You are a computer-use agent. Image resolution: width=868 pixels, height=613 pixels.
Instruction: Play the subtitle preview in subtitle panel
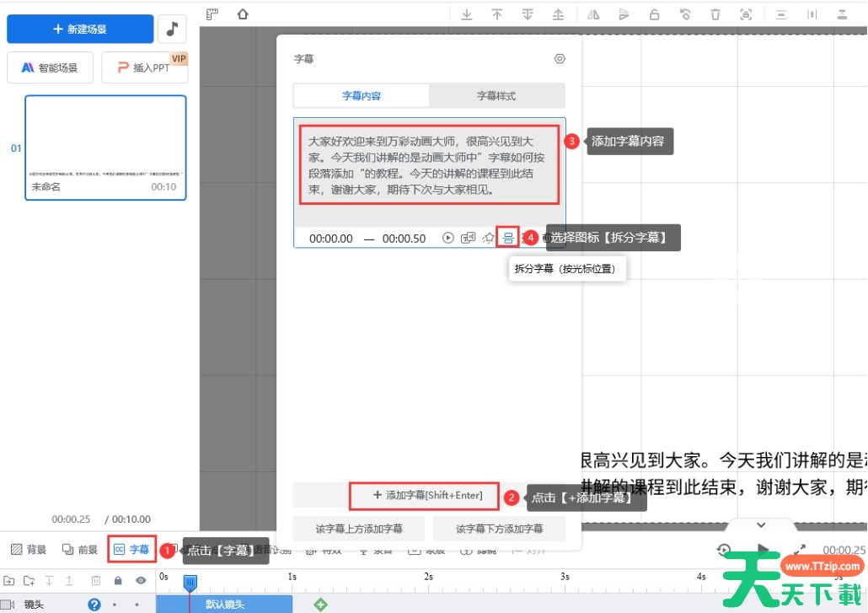click(448, 239)
